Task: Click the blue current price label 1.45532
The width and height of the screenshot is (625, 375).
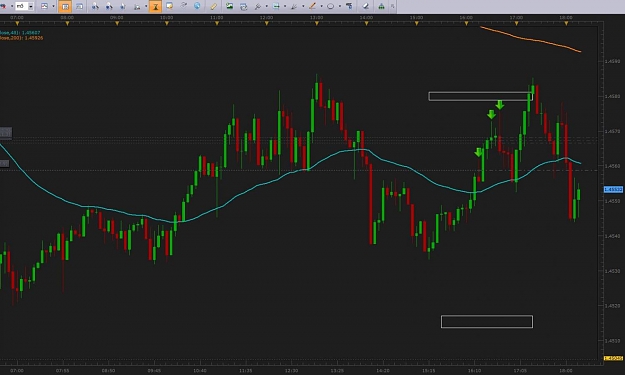Action: (613, 189)
